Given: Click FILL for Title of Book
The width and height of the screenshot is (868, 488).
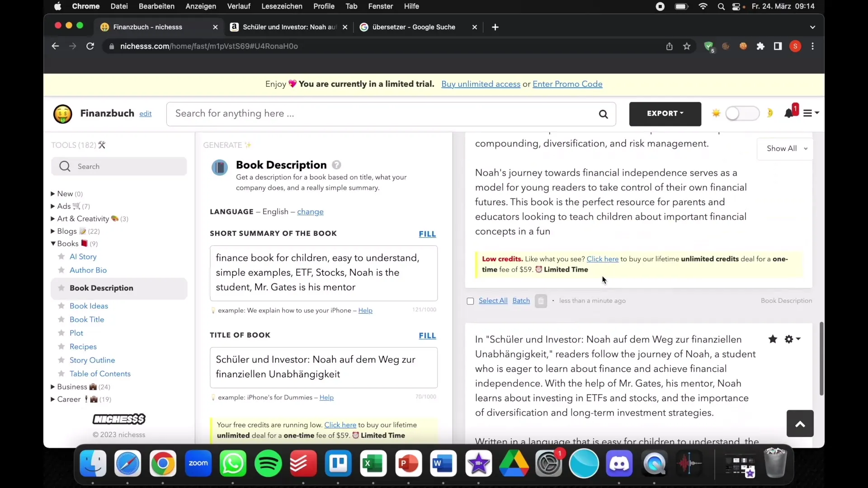Looking at the screenshot, I should tap(427, 336).
